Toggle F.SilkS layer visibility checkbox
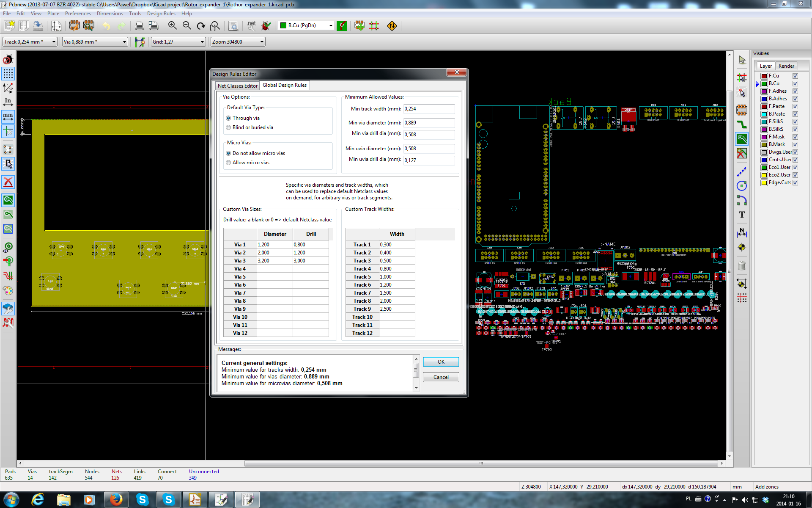 click(x=795, y=121)
